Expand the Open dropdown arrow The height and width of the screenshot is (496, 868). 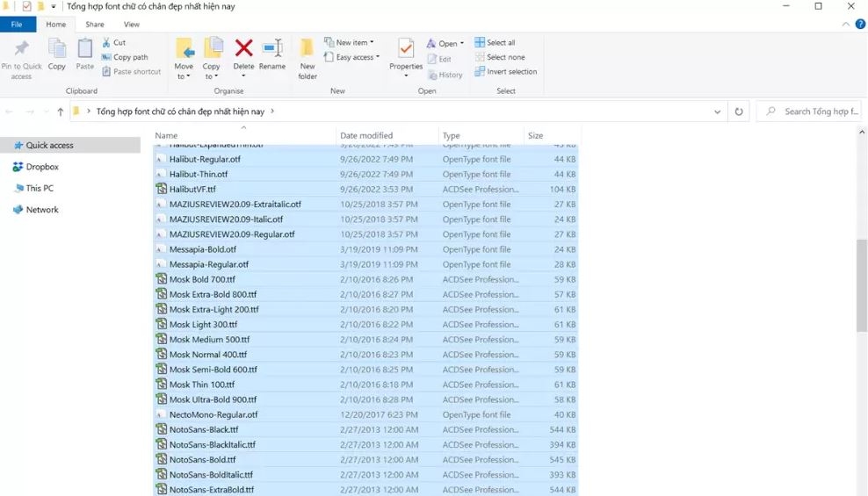pos(462,43)
